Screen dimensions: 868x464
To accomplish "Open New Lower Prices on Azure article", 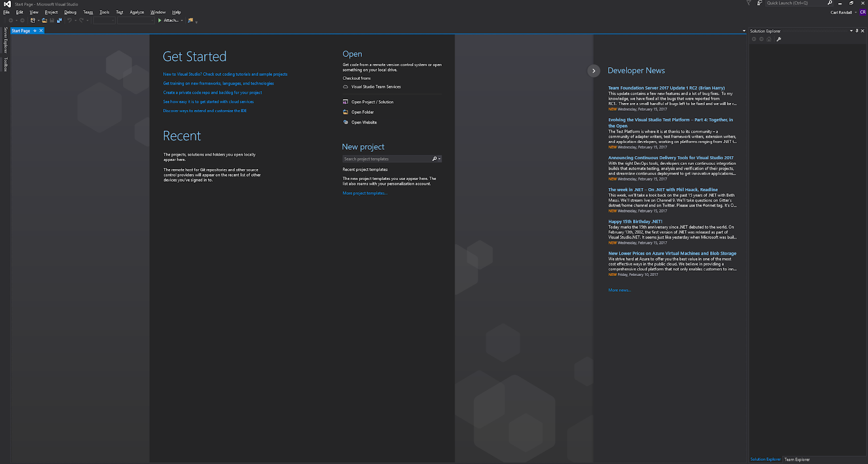I will [x=672, y=253].
